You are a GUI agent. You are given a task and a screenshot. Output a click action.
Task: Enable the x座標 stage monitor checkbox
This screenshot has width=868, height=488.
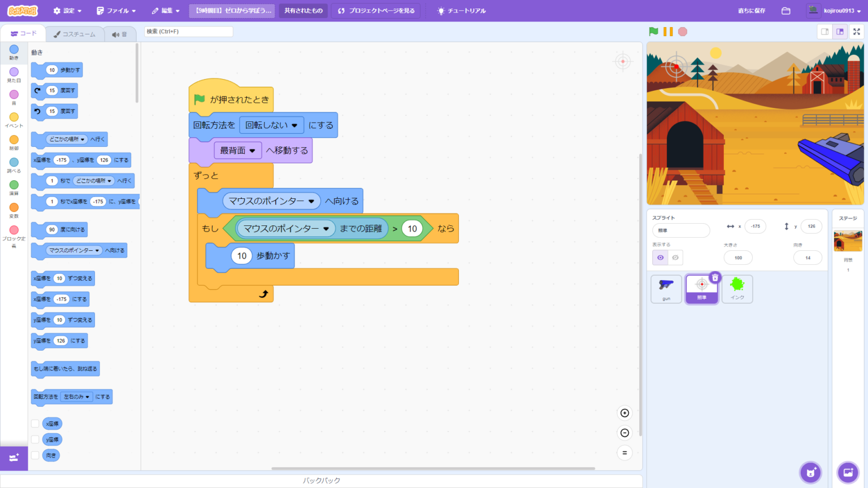(x=35, y=423)
